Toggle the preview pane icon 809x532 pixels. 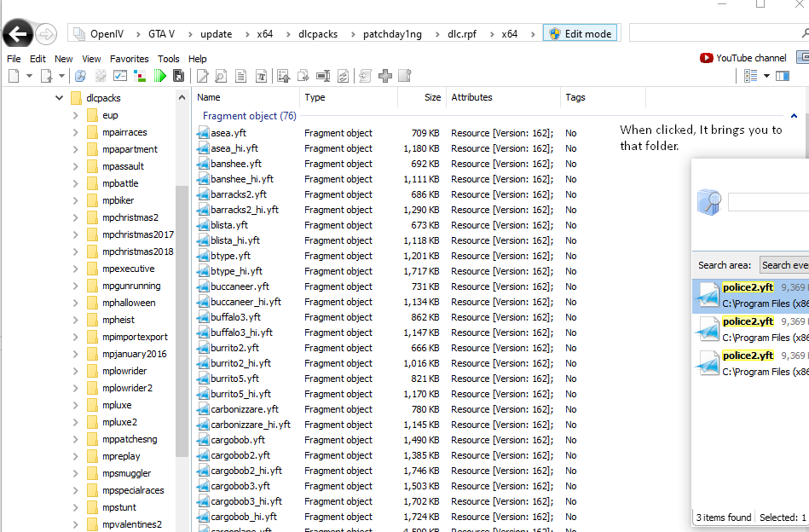tap(782, 76)
